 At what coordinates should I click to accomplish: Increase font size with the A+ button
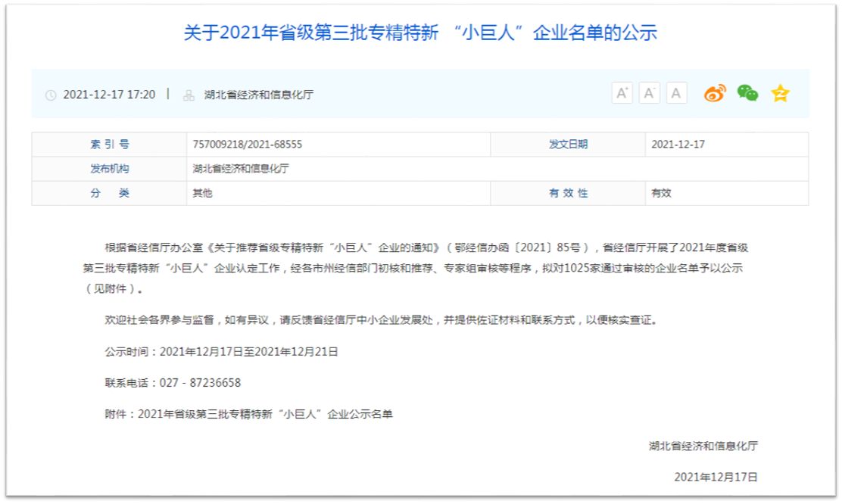coord(622,93)
